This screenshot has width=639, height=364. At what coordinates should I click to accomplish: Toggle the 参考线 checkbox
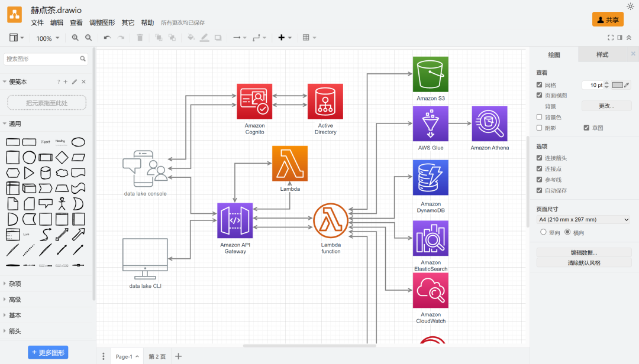tap(539, 180)
